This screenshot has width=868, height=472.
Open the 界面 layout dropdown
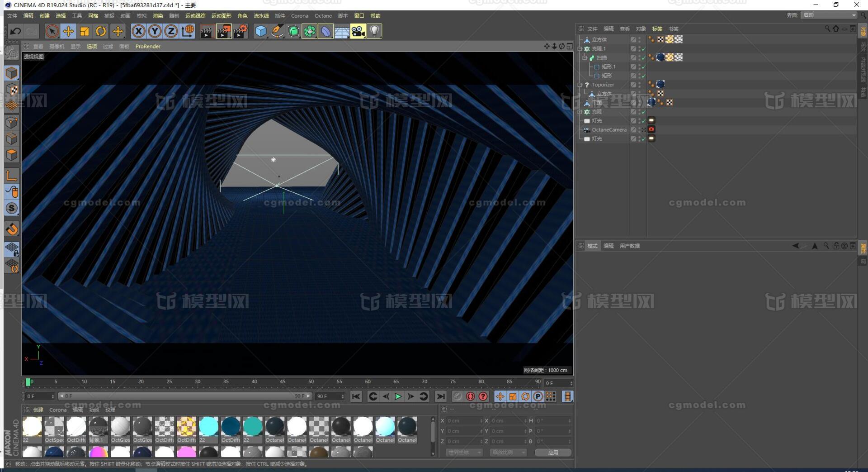click(829, 15)
